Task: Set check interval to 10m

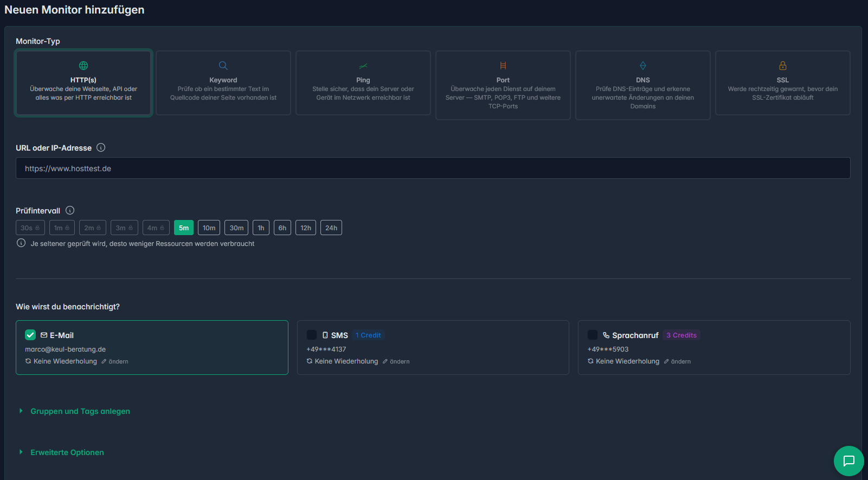Action: pyautogui.click(x=209, y=228)
